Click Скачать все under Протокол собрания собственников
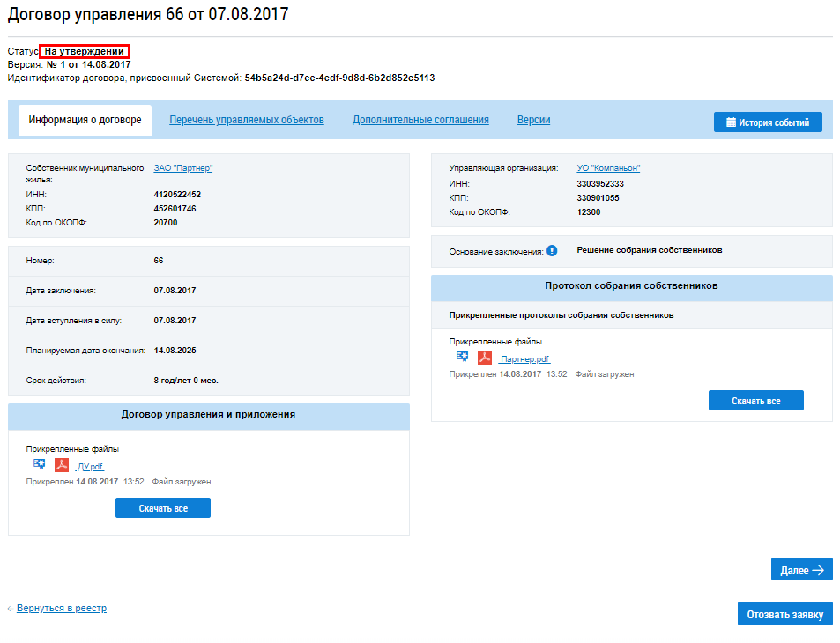The height and width of the screenshot is (643, 840). [756, 401]
